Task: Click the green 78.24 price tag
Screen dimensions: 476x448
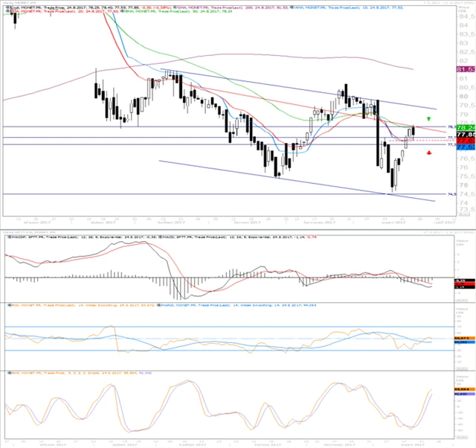Action: (x=466, y=128)
